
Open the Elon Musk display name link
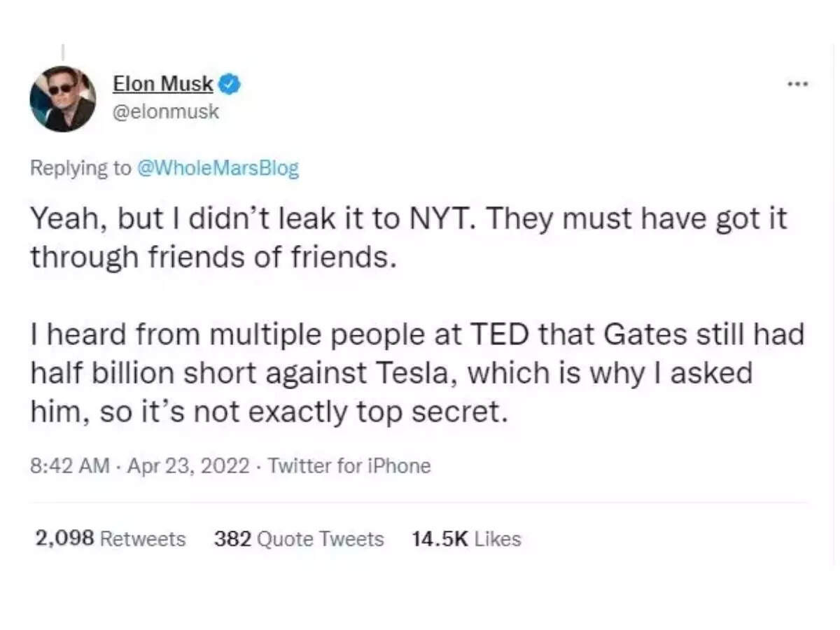click(x=163, y=84)
